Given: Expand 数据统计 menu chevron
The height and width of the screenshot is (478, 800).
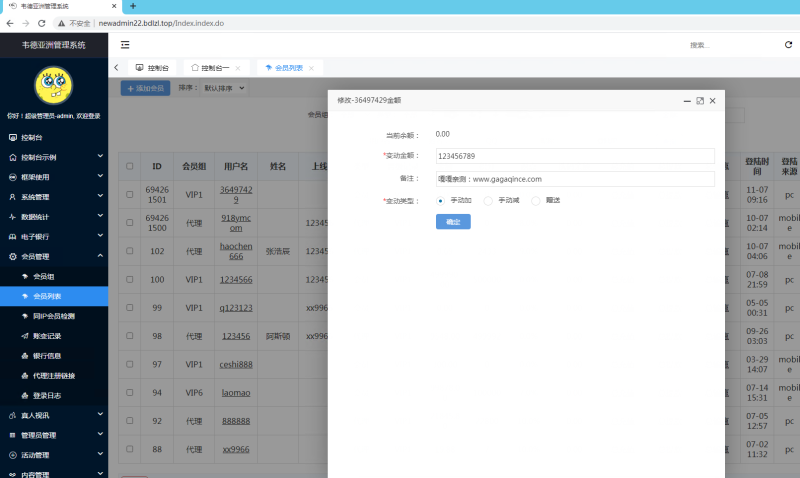Looking at the screenshot, I should [x=100, y=216].
